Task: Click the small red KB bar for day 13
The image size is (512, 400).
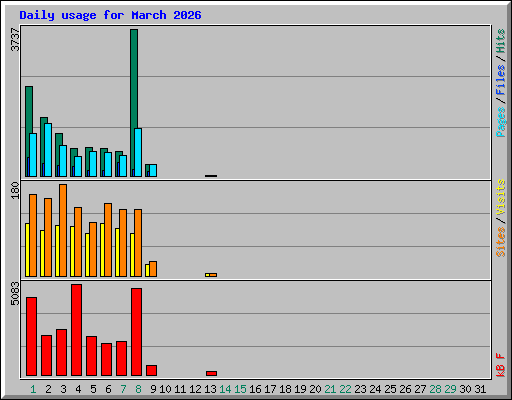Action: pos(211,373)
